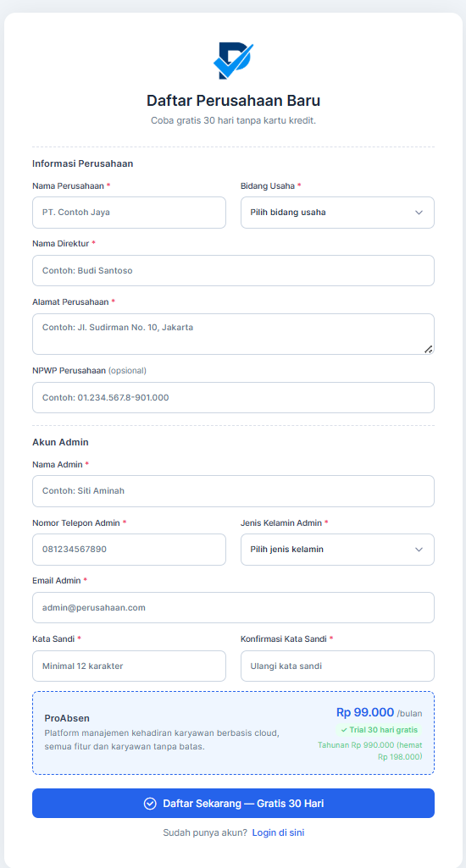Focus the Nama Perusahaan field
Screen dimensions: 466x868
[129, 213]
